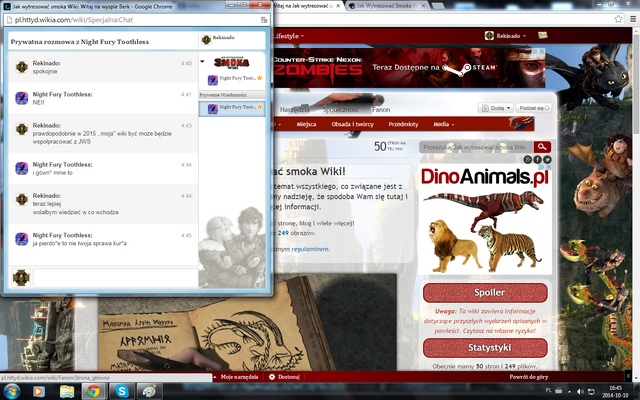Click the Chrome taskbar icon
Screen dimensions: 640x400
[x=94, y=391]
